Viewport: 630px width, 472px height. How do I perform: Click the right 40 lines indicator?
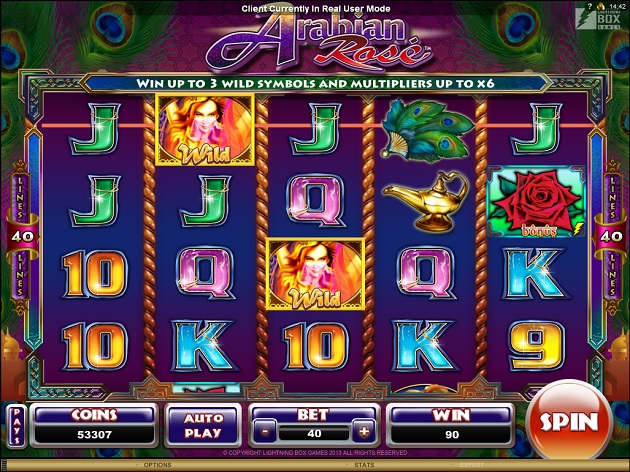coord(611,237)
